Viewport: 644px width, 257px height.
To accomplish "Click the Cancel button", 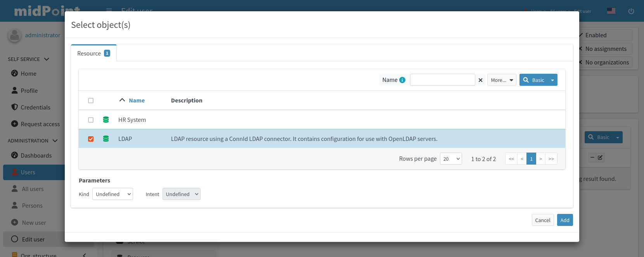I will coord(543,220).
